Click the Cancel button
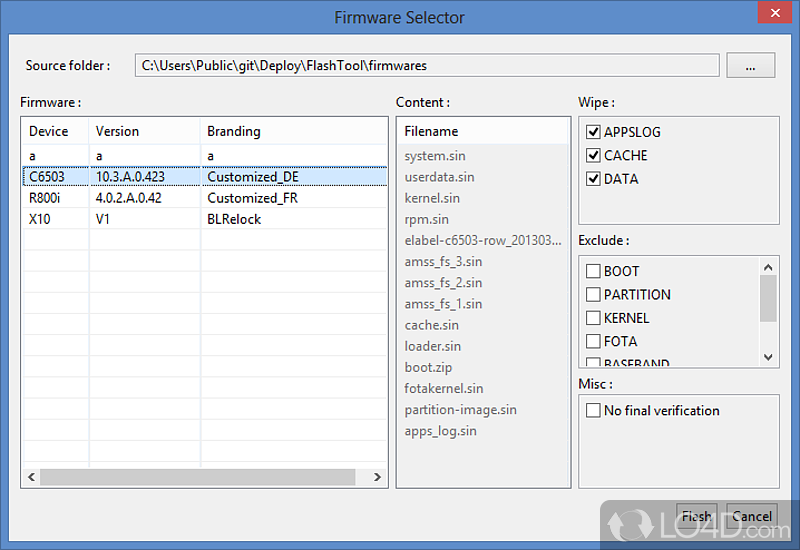Image resolution: width=800 pixels, height=550 pixels. (x=751, y=517)
